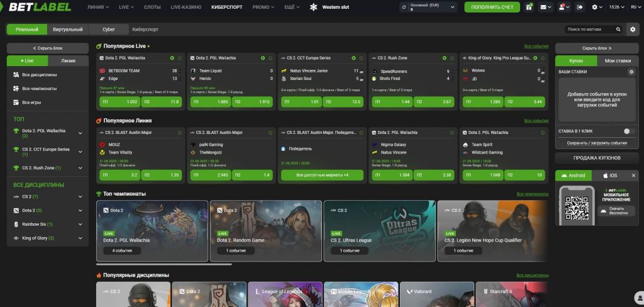Viewport: 644px width, 307px height.
Task: Favorite the Team Liquid vs Heroic match
Action: click(x=270, y=58)
